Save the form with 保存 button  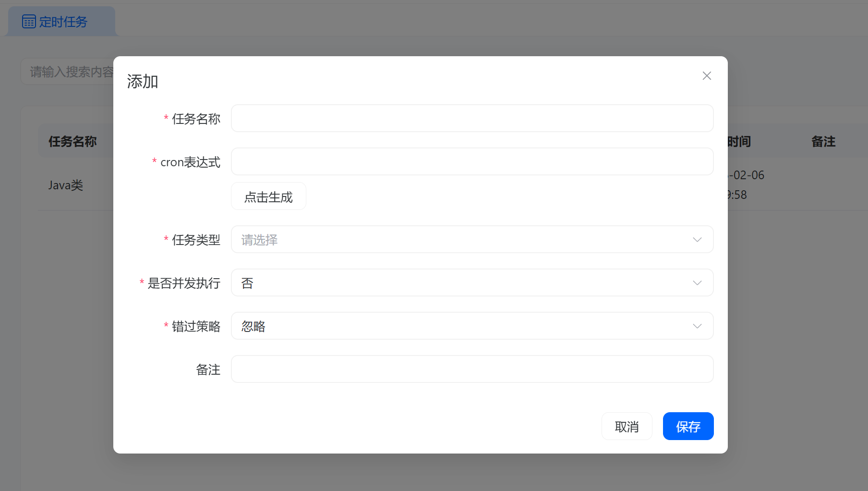click(688, 427)
